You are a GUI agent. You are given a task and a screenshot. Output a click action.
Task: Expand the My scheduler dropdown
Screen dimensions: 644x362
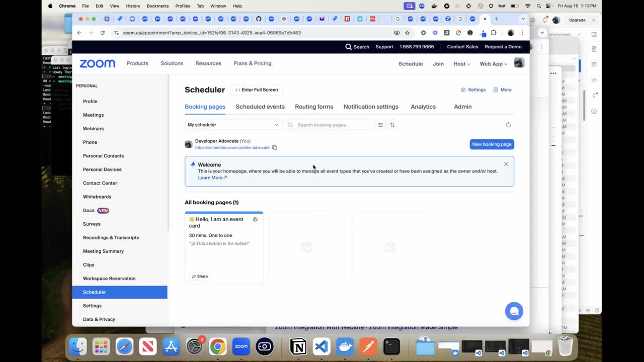pyautogui.click(x=233, y=125)
